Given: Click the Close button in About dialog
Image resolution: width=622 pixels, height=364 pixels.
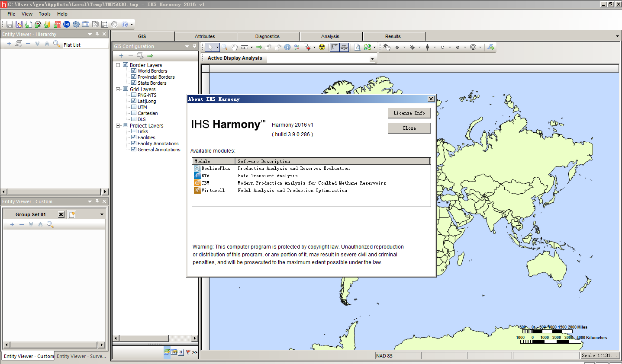Looking at the screenshot, I should pyautogui.click(x=409, y=128).
